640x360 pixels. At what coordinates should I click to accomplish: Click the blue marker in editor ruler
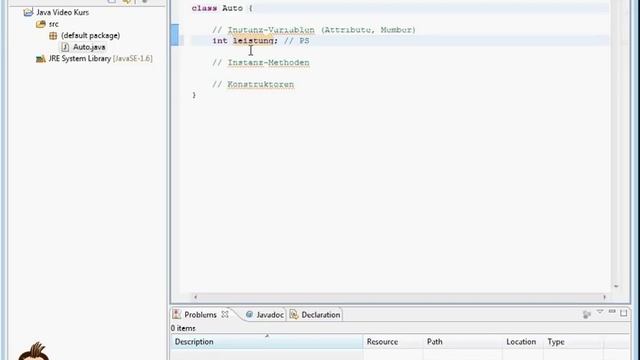click(175, 35)
